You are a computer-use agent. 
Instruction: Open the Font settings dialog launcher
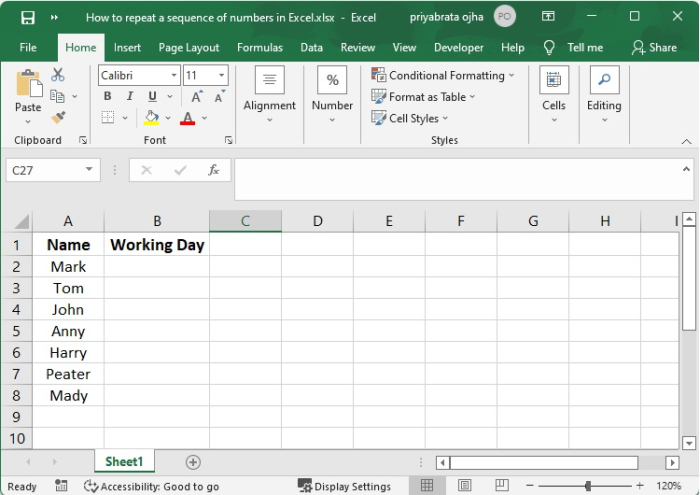point(229,140)
